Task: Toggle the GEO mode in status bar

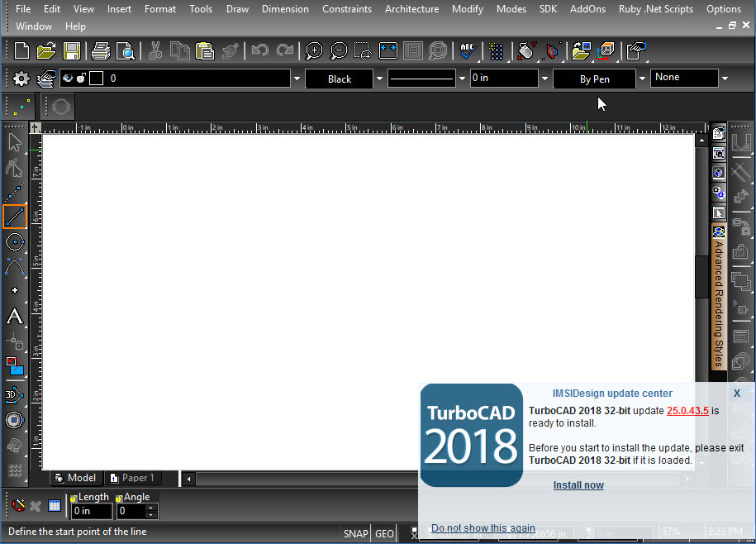Action: 384,533
